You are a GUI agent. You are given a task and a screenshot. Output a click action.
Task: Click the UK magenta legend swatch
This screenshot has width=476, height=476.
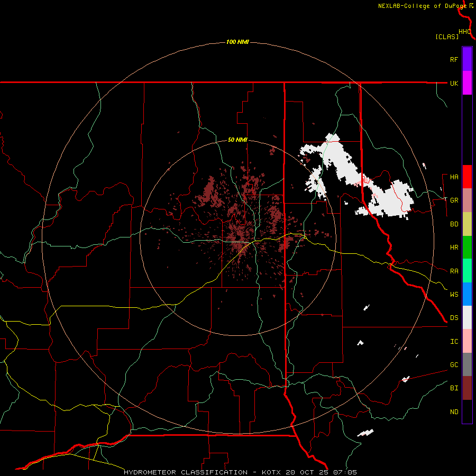[467, 83]
